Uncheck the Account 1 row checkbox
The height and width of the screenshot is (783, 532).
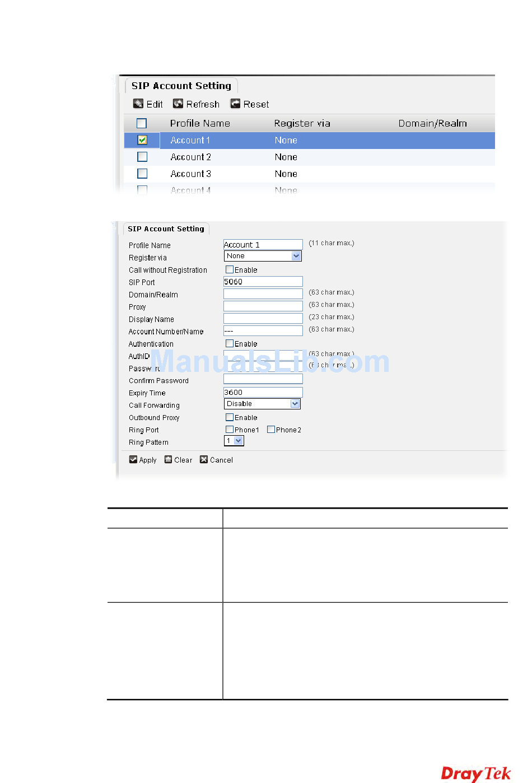coord(142,140)
